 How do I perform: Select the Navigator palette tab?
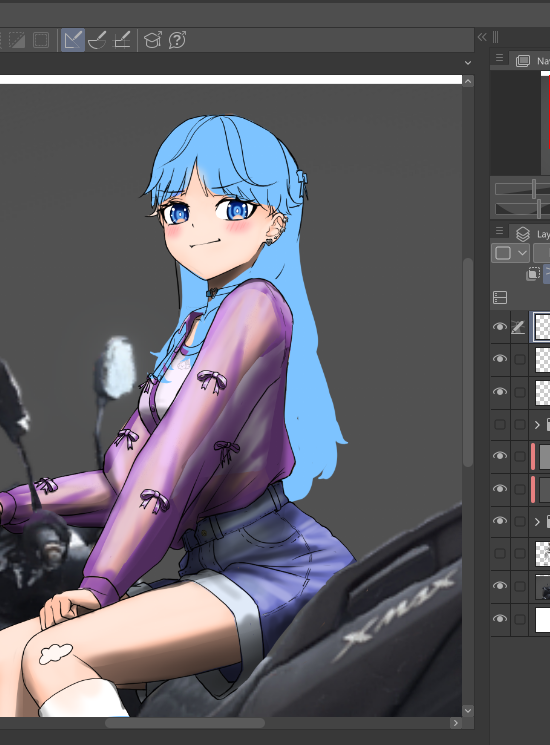(x=532, y=61)
